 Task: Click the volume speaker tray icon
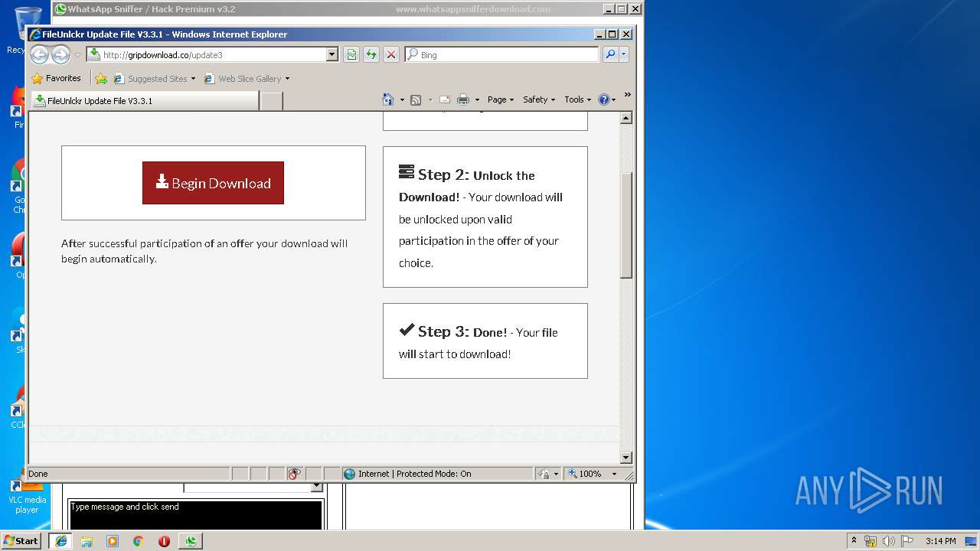pos(889,541)
